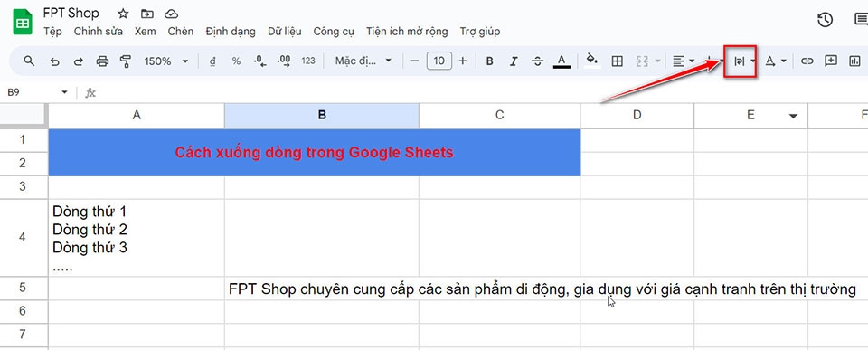Insert a comment
This screenshot has width=868, height=350.
pyautogui.click(x=831, y=61)
